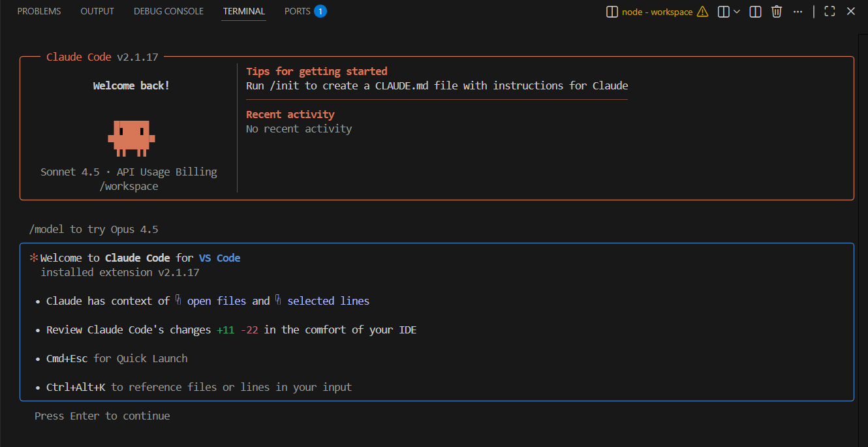Open the PORTS tab
868x447 pixels.
tap(298, 11)
